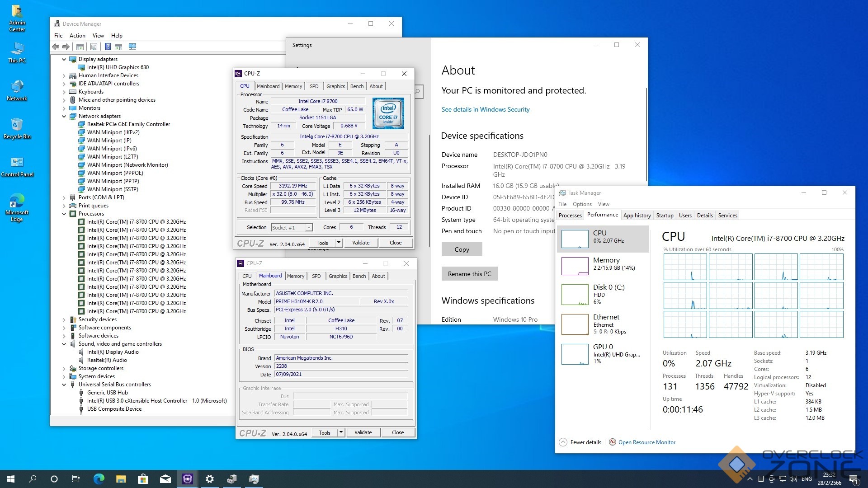Collapse the Processors tree node
This screenshot has width=868, height=488.
(64, 214)
